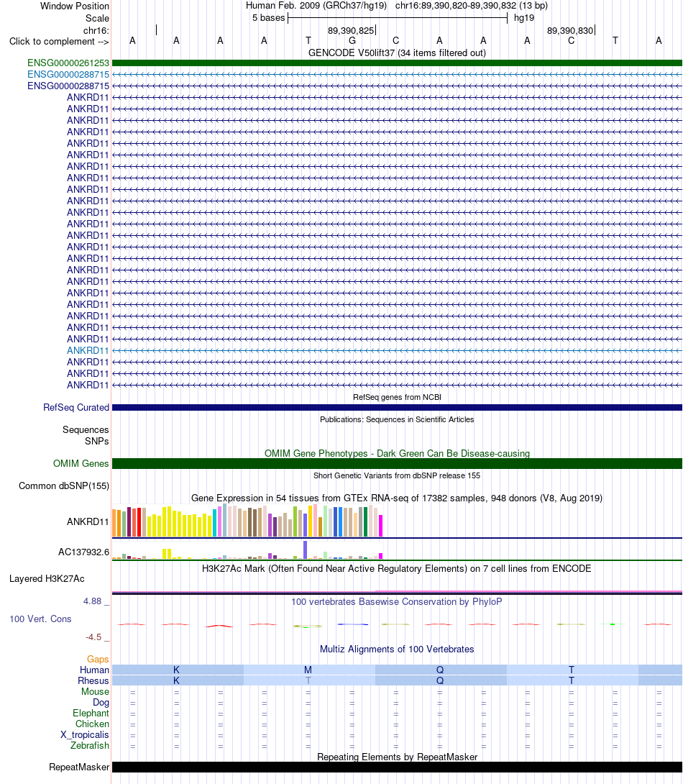Screen dimensions: 683x784
Task: Open 'Short Genetic Variants from dbSNP' title
Action: point(397,475)
